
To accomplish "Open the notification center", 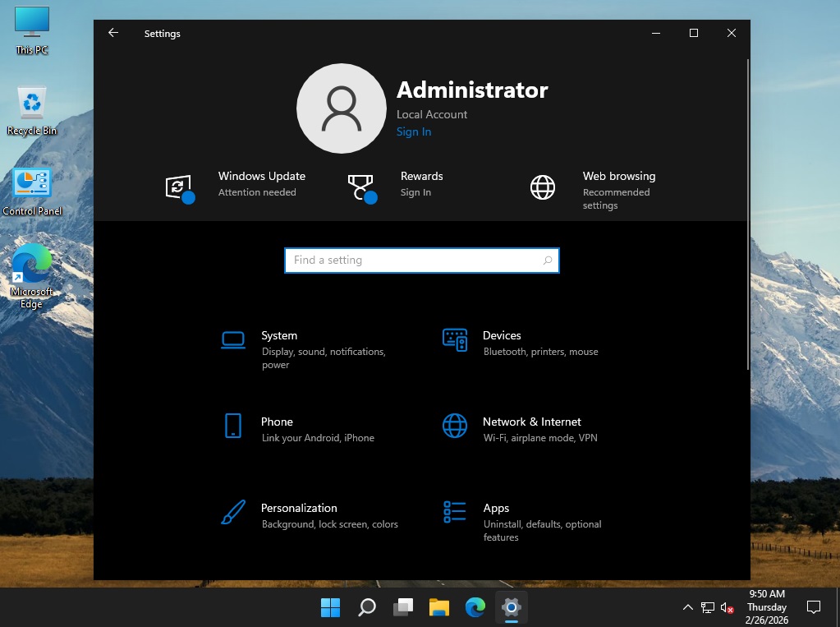I will coord(814,608).
